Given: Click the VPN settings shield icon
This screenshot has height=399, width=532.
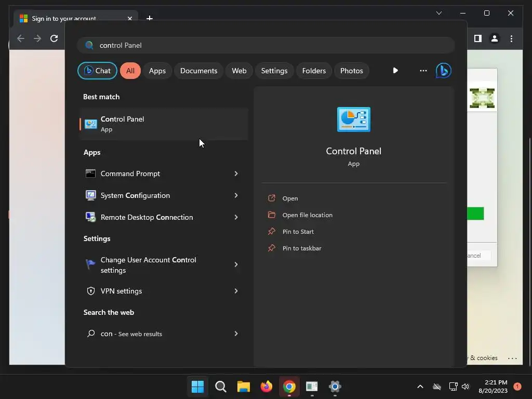Looking at the screenshot, I should click(x=90, y=291).
